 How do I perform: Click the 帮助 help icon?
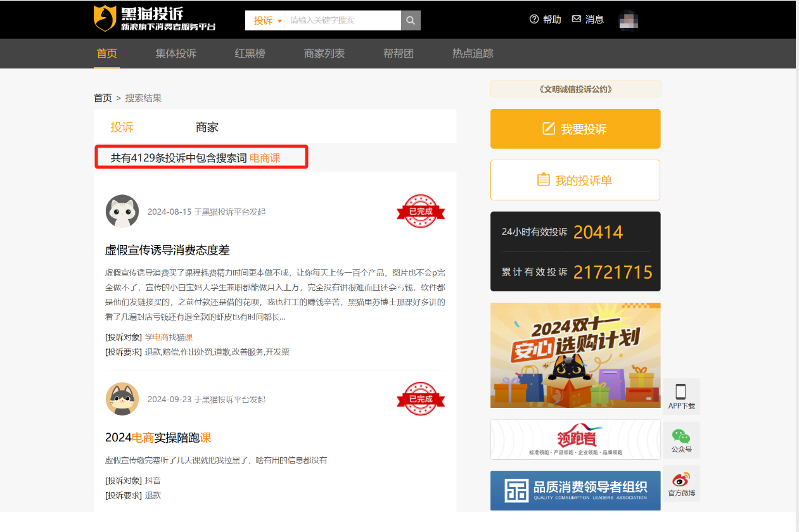pos(534,20)
